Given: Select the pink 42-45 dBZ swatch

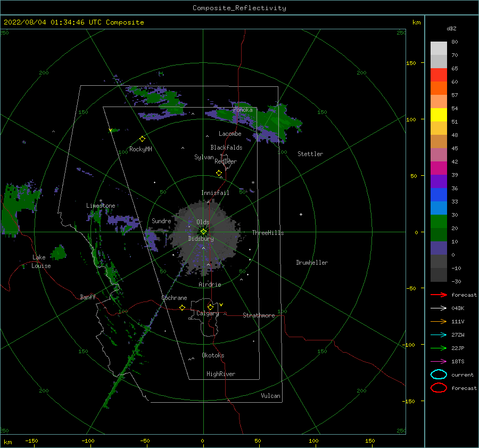Looking at the screenshot, I should tap(439, 154).
